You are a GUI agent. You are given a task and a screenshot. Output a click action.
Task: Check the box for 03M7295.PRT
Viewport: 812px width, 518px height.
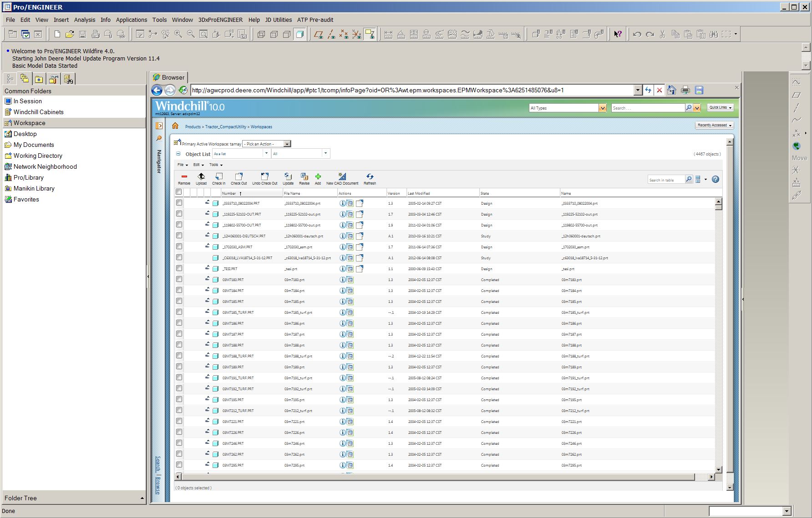(x=179, y=465)
